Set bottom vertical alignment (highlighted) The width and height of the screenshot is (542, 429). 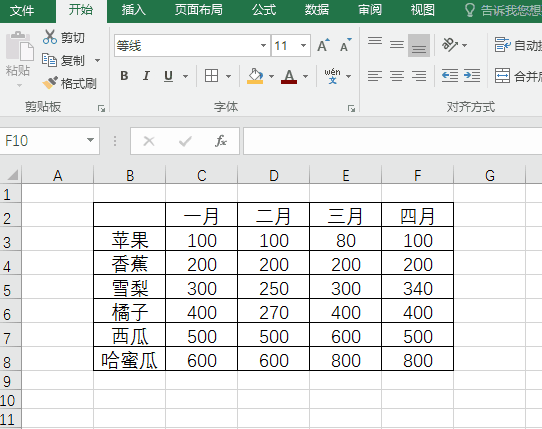point(419,45)
